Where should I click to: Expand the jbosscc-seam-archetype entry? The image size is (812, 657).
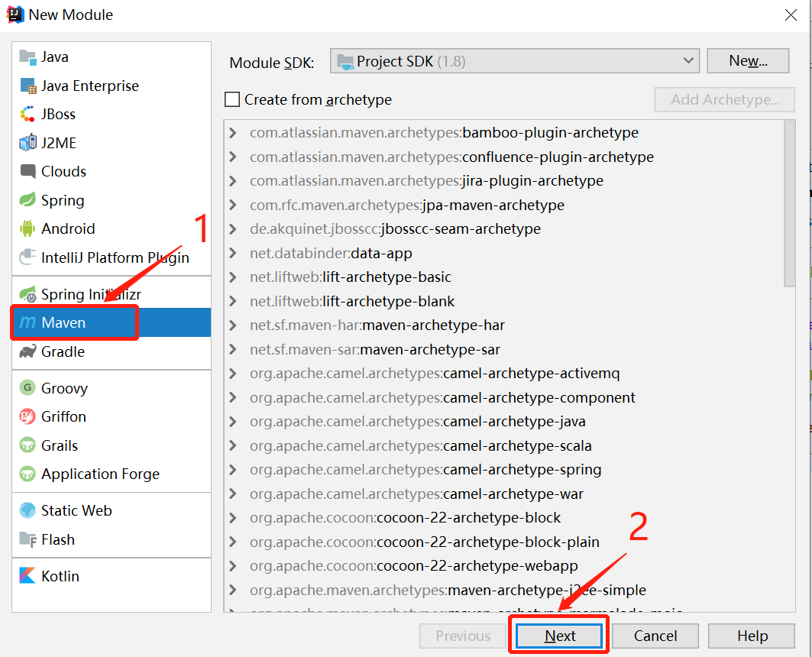coord(233,229)
